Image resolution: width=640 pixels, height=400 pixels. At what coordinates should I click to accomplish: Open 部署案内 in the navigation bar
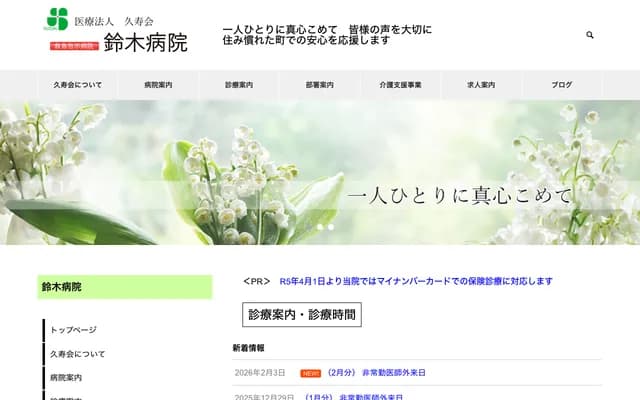[x=320, y=85]
